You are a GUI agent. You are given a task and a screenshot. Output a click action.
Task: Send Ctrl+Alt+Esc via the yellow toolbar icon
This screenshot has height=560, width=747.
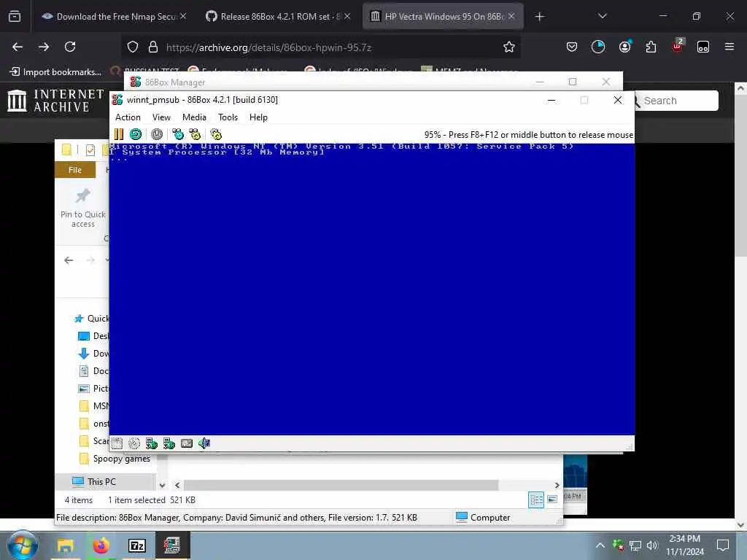click(x=195, y=134)
